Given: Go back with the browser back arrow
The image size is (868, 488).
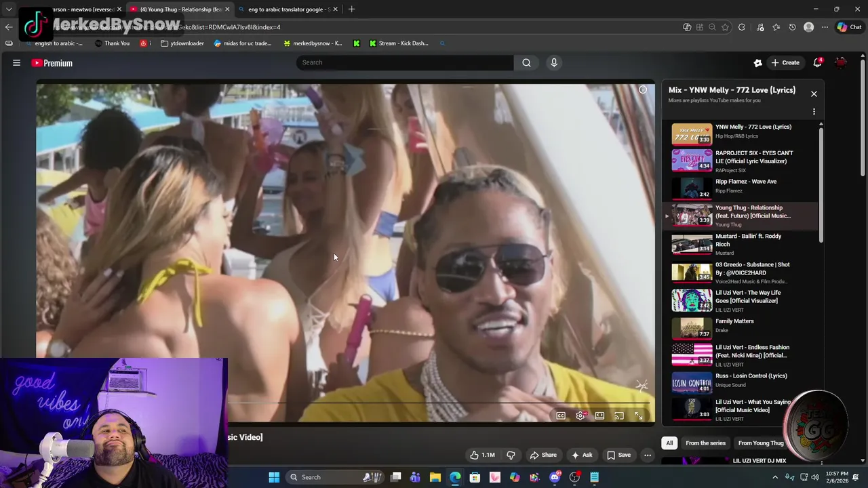Looking at the screenshot, I should 8,27.
